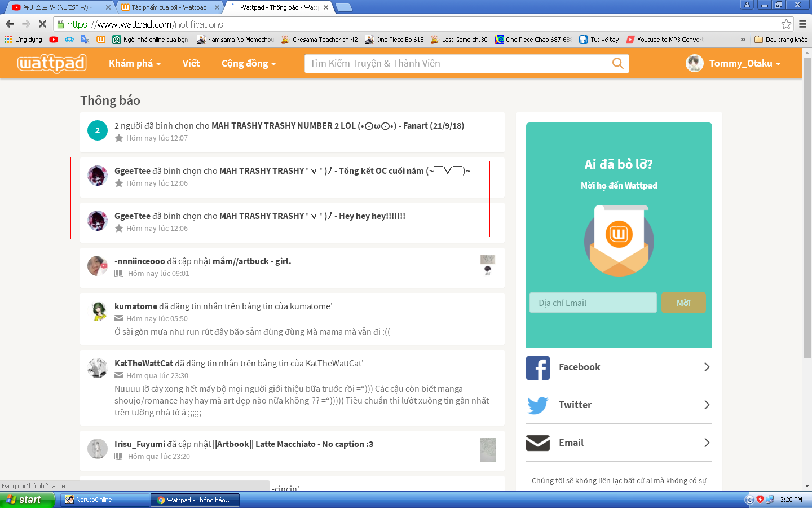Show hidden bookmarks with the overflow chevron

click(743, 40)
